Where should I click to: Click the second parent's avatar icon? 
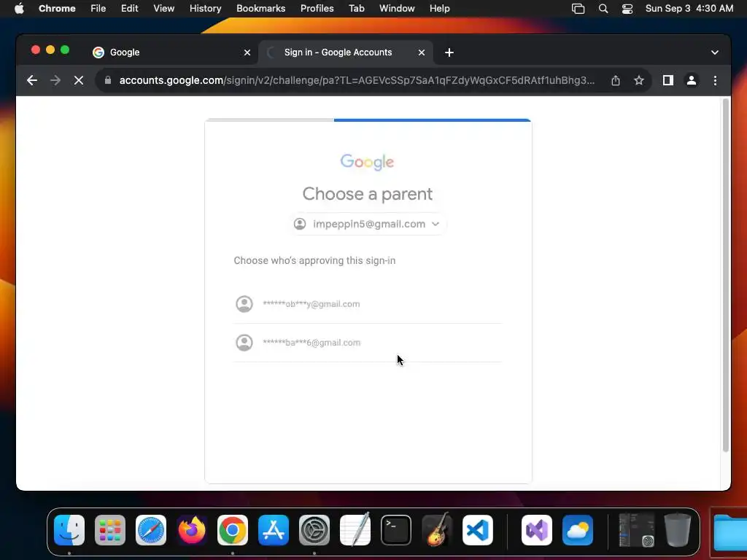point(244,343)
